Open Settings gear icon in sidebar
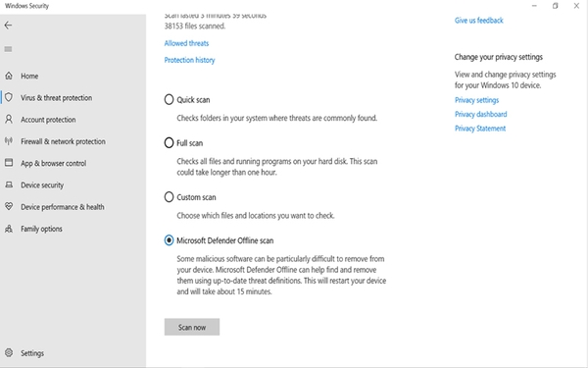This screenshot has height=368, width=588. pos(9,353)
